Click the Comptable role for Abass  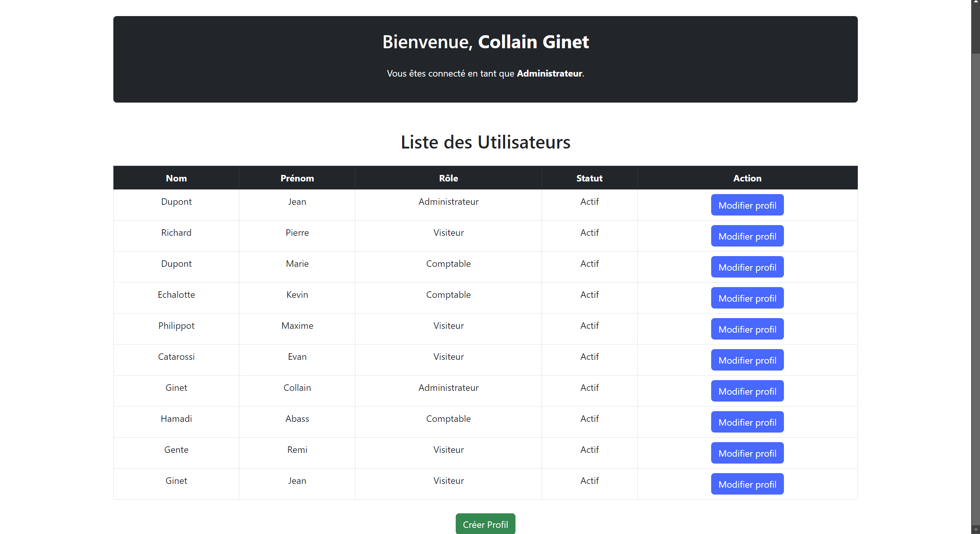coord(448,419)
